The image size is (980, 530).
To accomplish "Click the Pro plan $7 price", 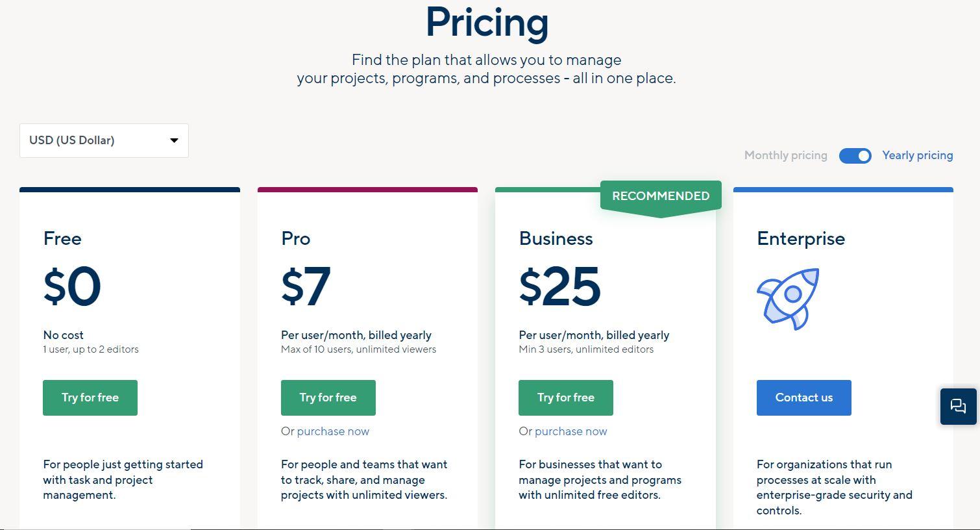I will pyautogui.click(x=306, y=286).
